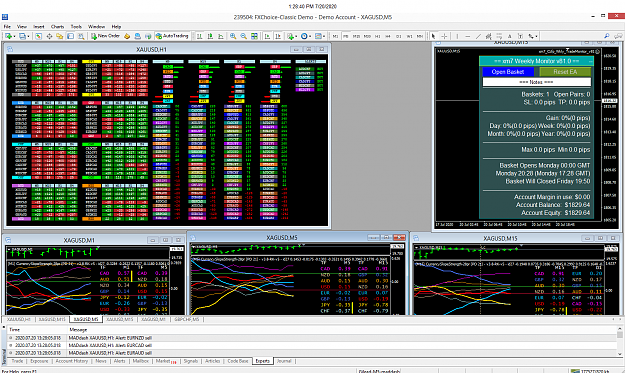This screenshot has width=625, height=373.
Task: Zoom in on the chart using magnifier-plus icon
Action: [233, 36]
